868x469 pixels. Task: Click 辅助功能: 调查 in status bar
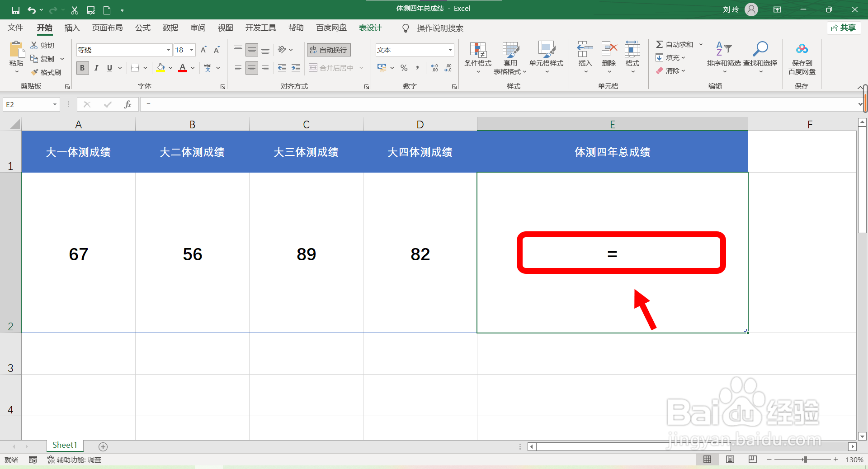[75, 460]
